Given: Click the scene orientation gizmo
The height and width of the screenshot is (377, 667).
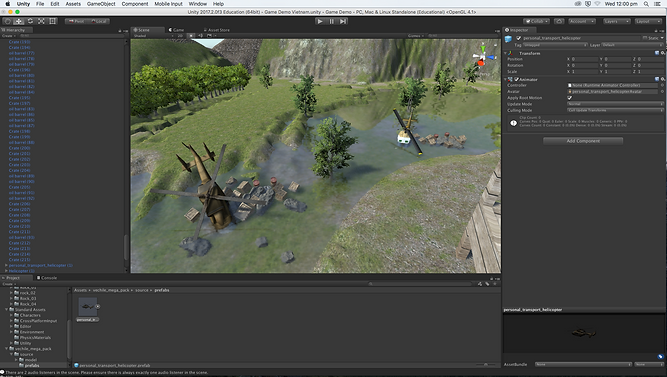Looking at the screenshot, I should (x=483, y=57).
